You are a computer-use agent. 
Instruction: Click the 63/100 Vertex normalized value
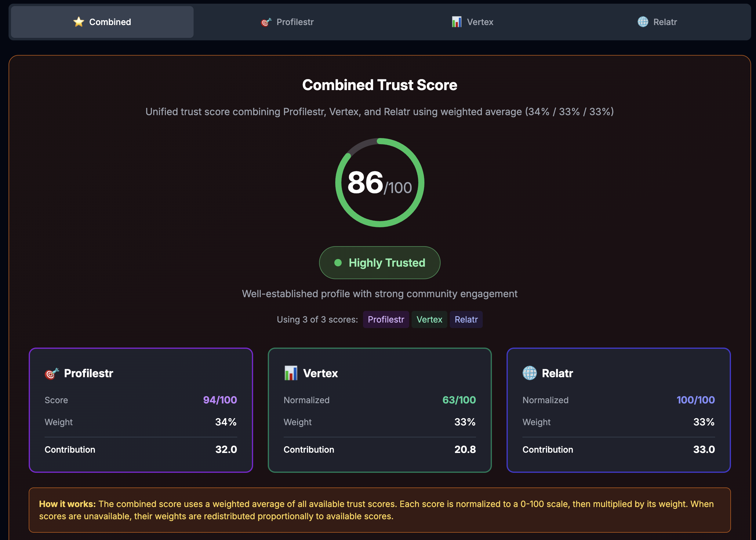tap(459, 400)
